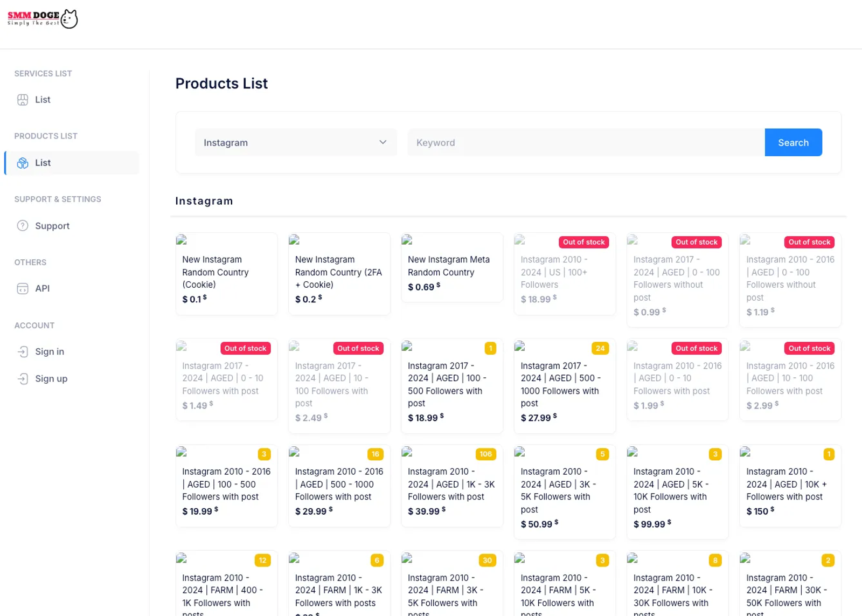This screenshot has height=616, width=862.
Task: Expand the Instagram category dropdown
Action: (x=296, y=142)
